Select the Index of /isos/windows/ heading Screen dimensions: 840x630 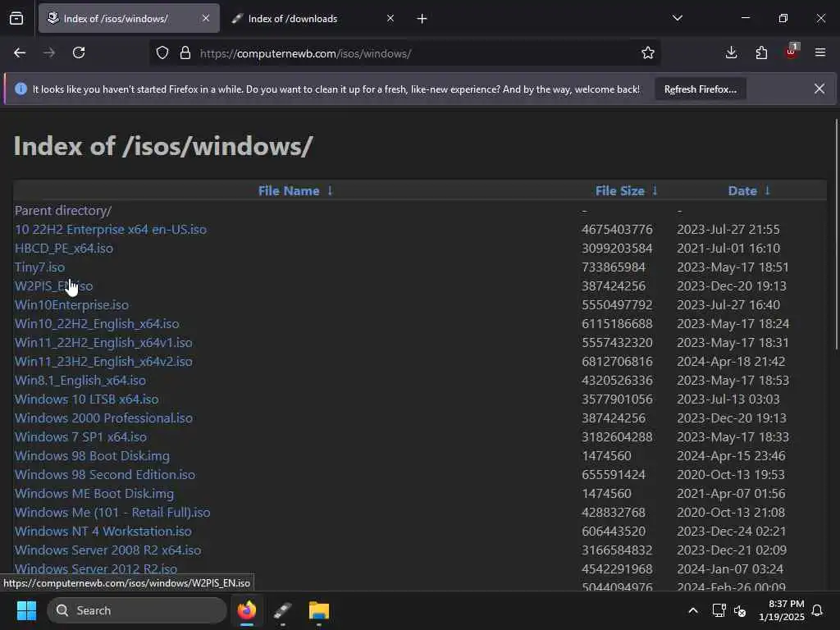click(163, 146)
